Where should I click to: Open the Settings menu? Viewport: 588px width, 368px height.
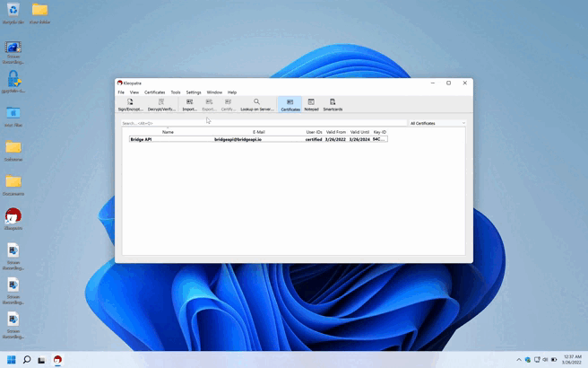[x=194, y=92]
